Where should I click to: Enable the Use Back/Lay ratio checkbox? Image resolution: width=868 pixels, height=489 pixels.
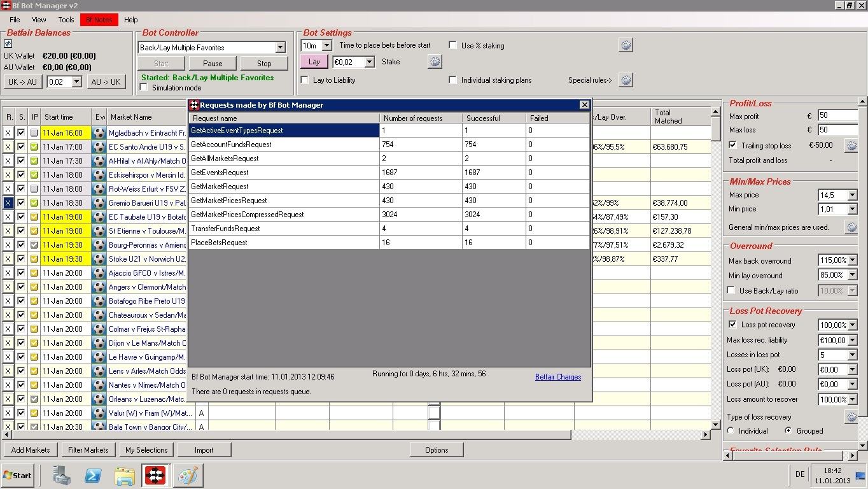click(731, 290)
